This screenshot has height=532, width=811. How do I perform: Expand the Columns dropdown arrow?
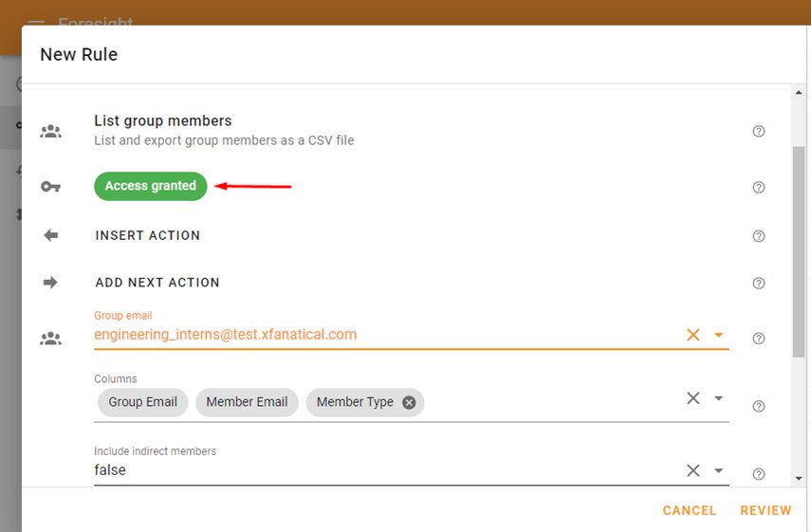718,398
